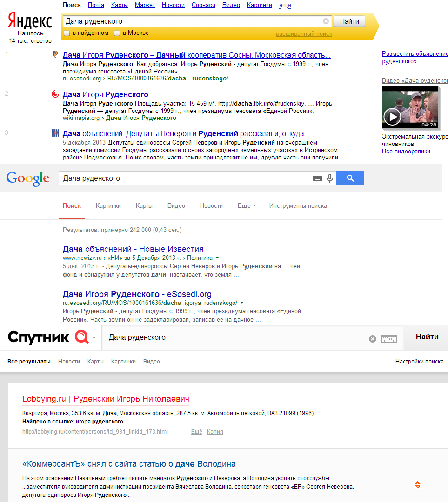Clear the Sputnik search query
Image resolution: width=448 pixels, height=502 pixels.
pos(372,339)
